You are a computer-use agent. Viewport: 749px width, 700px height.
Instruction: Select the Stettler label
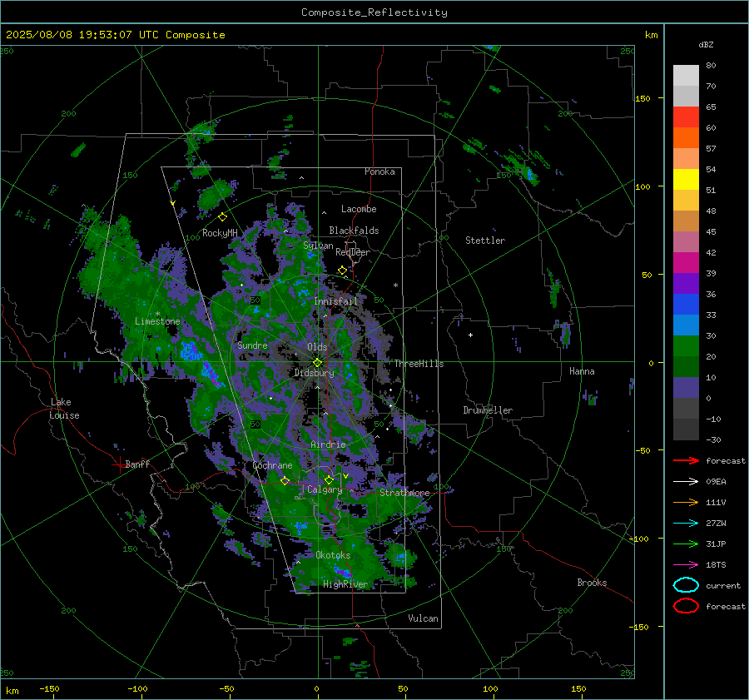tap(485, 241)
